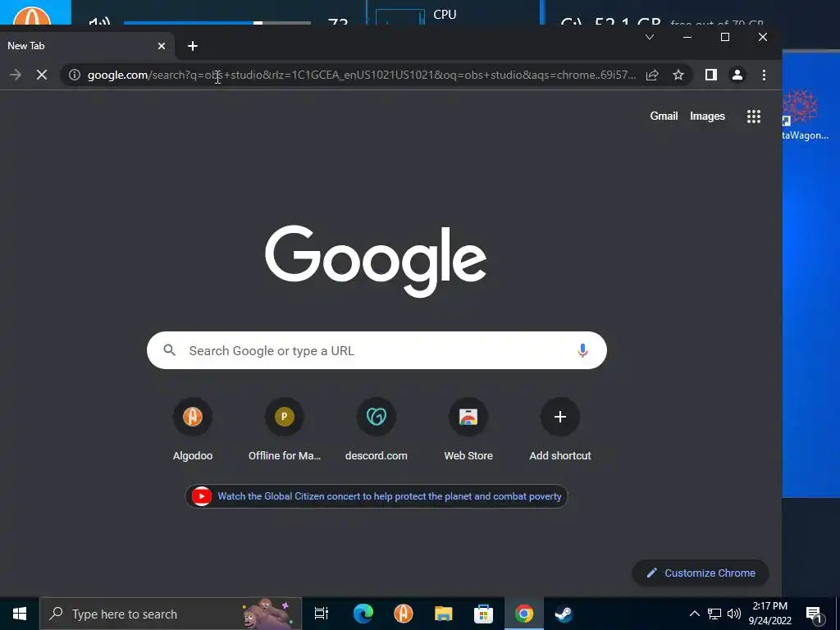Viewport: 840px width, 630px height.
Task: Open the Windows Start menu
Action: tap(20, 614)
